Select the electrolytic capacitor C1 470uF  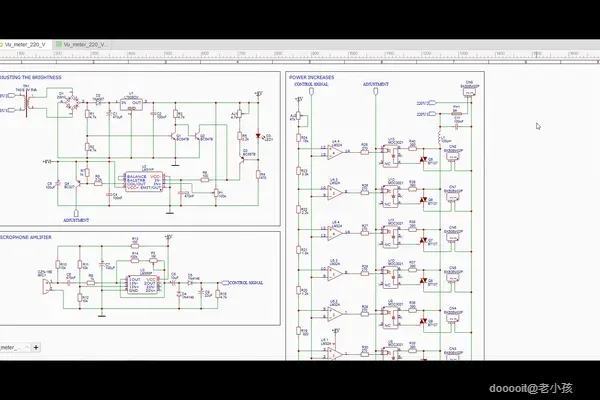tap(109, 114)
